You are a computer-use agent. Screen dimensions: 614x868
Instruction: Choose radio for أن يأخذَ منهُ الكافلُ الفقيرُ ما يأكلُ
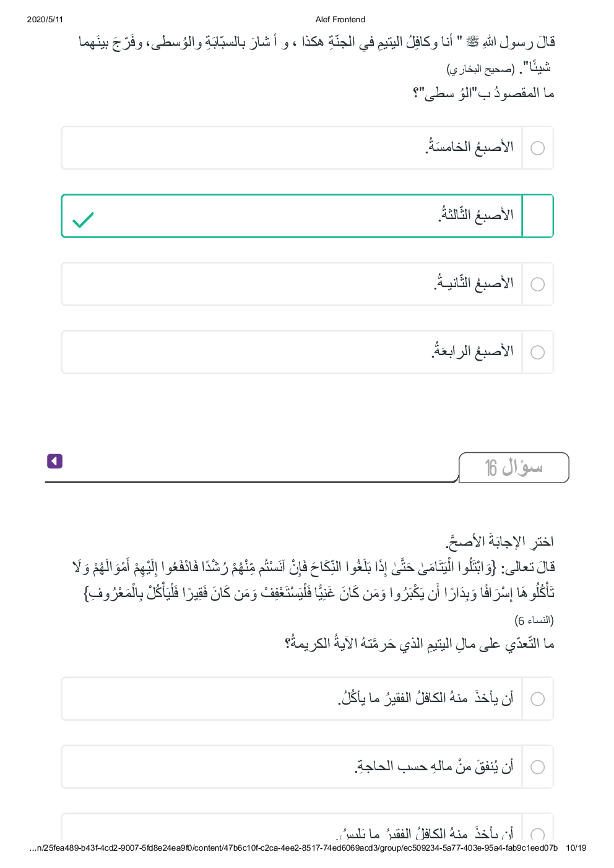(538, 698)
